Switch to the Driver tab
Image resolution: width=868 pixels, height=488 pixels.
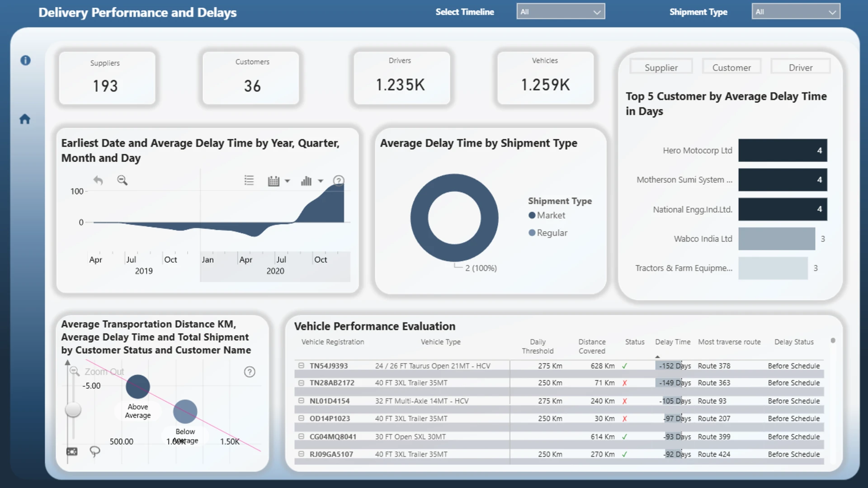(800, 67)
